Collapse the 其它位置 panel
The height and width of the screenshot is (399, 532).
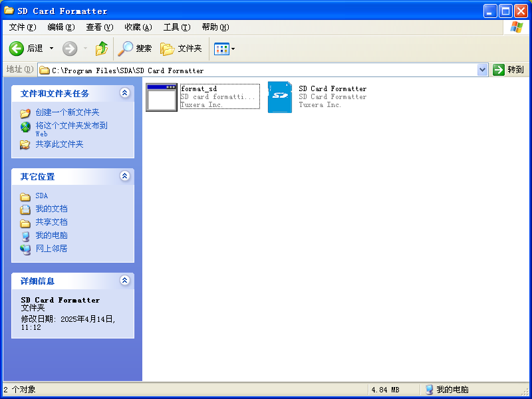pos(125,176)
